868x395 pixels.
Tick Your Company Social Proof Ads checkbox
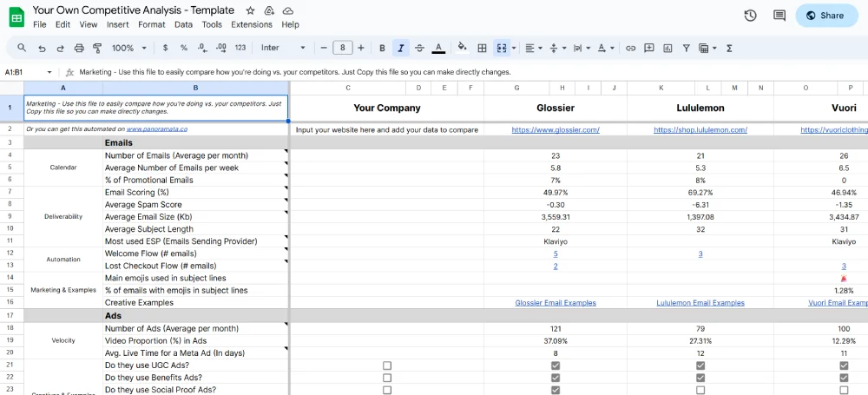(x=387, y=390)
